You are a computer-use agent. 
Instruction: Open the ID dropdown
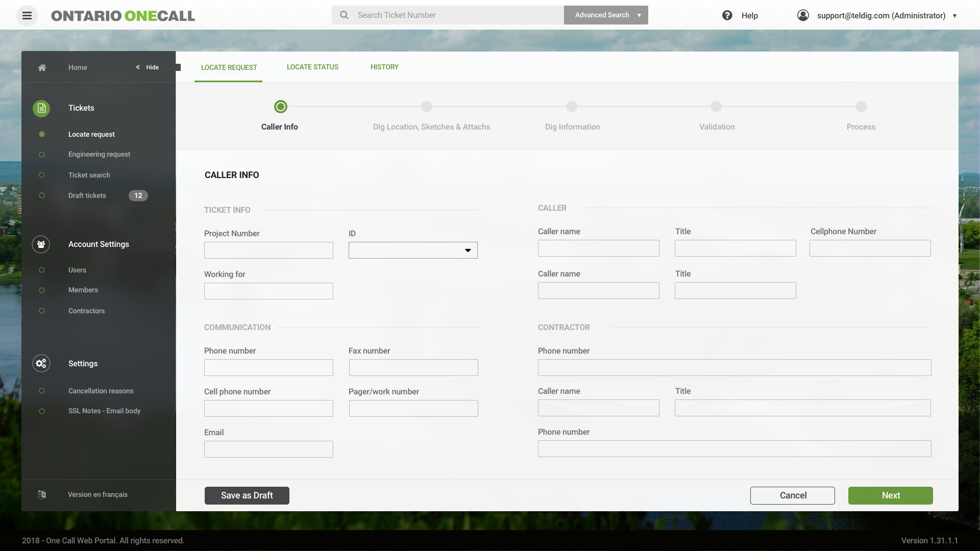(413, 250)
